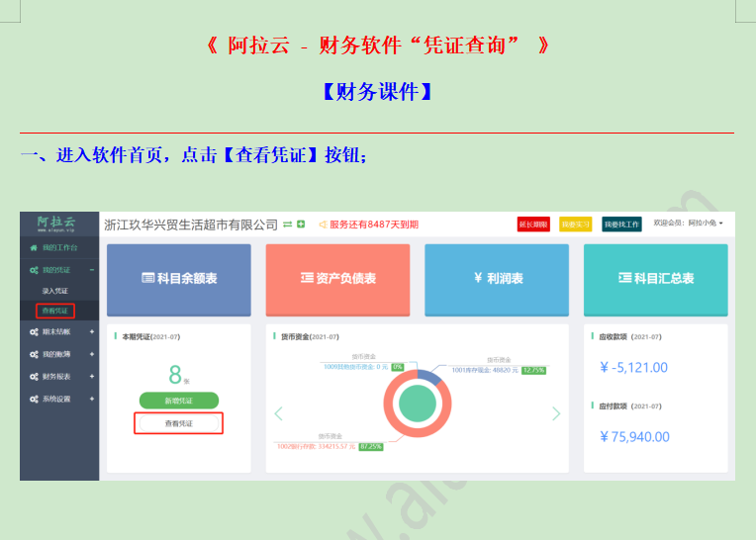Click the 1001库存现金 chart label
The width and height of the screenshot is (756, 540).
[485, 370]
